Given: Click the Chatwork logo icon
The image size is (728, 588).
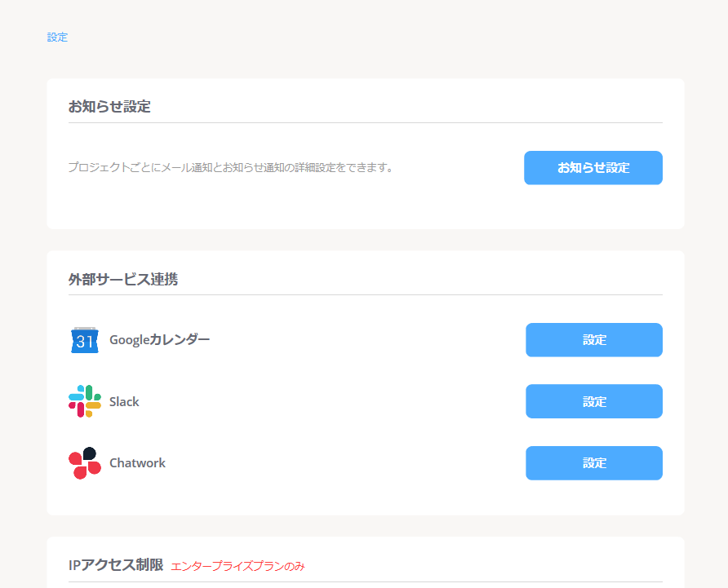Looking at the screenshot, I should point(85,462).
